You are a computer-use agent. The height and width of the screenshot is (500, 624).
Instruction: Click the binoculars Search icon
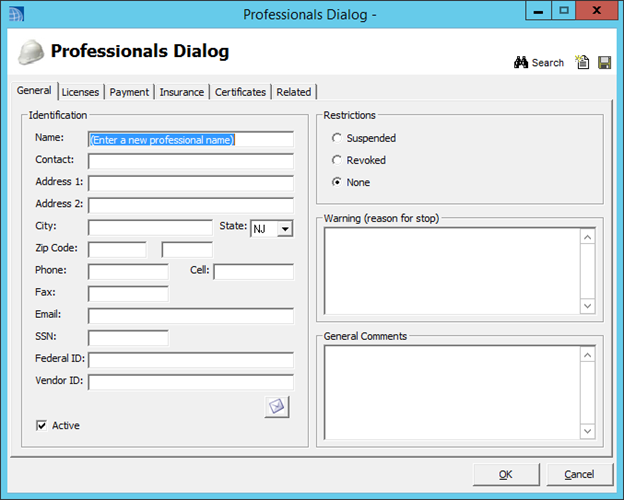pyautogui.click(x=521, y=62)
